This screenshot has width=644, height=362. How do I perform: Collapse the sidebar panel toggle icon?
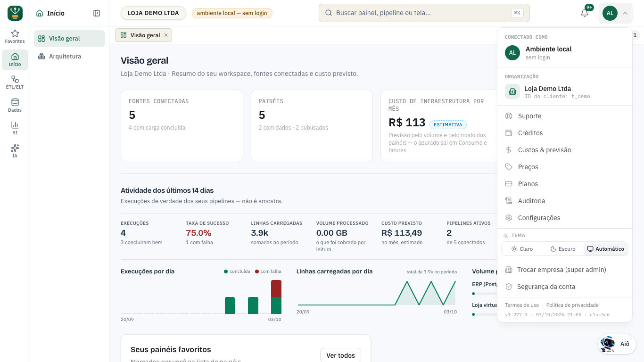point(97,13)
